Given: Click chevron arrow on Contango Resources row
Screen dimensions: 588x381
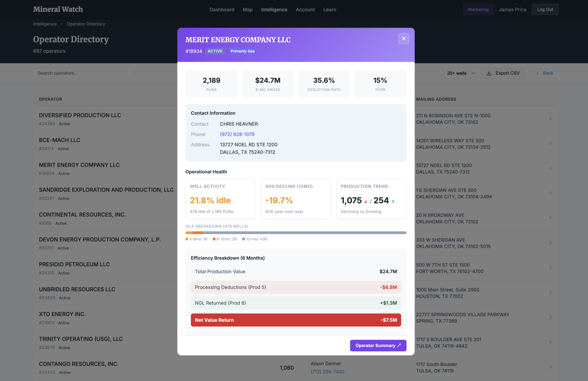Looking at the screenshot, I should pos(550,367).
